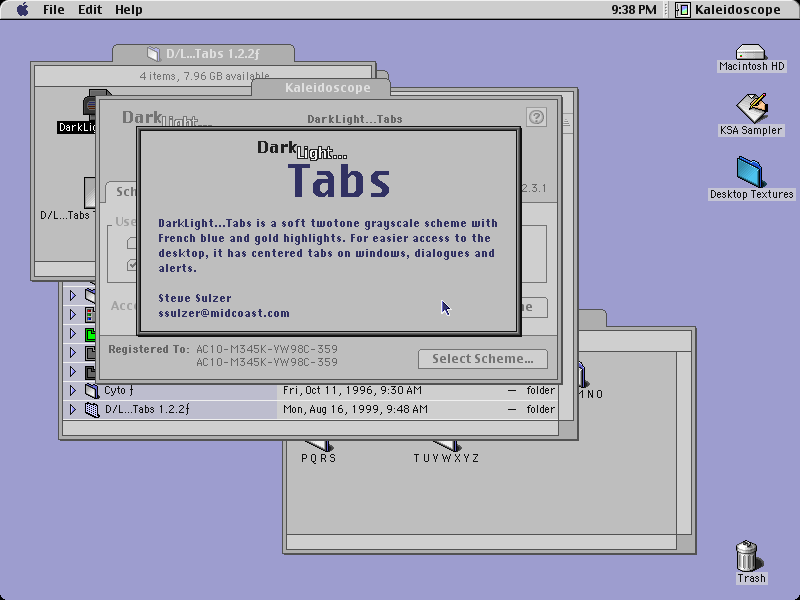Click '4 items, 7.96 GB available' header
Screen dimensions: 800x600
coord(204,76)
